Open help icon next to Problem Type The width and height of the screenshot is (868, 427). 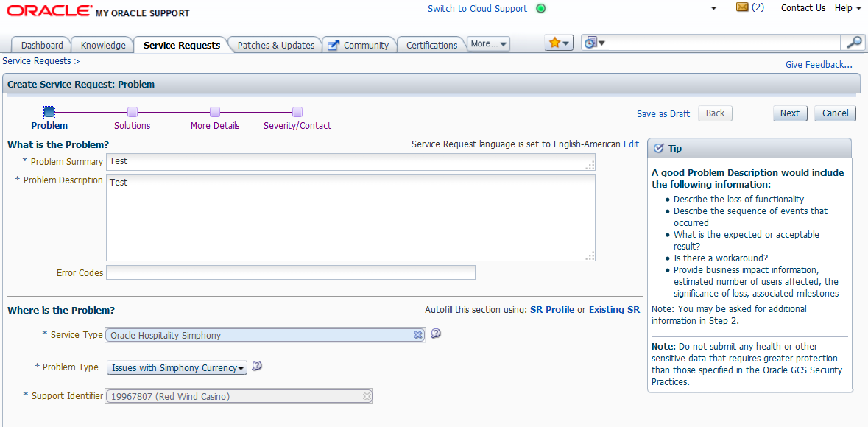[256, 365]
